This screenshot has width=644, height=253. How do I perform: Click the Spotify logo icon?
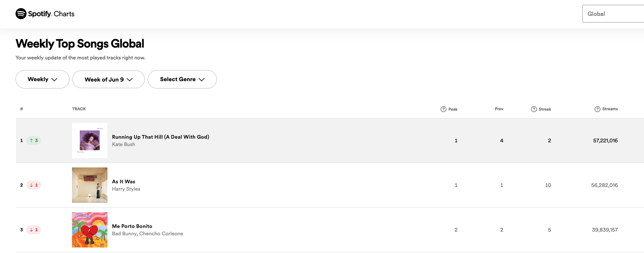(x=21, y=14)
